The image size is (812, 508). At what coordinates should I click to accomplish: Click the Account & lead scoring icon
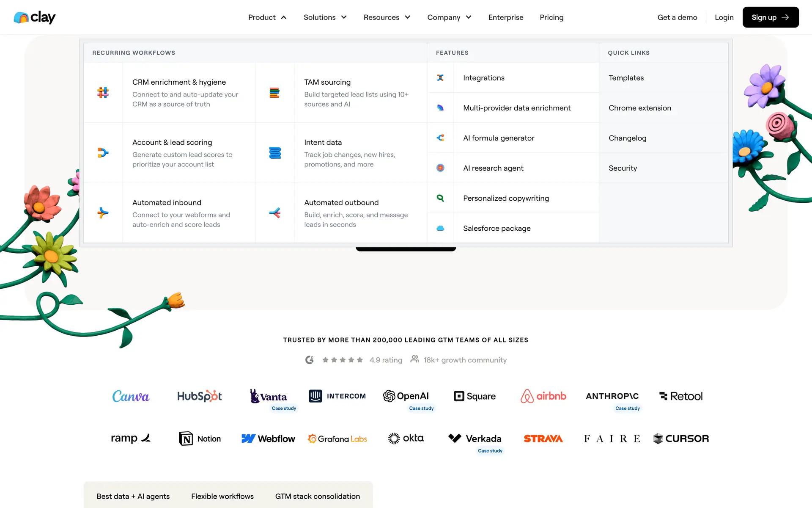[103, 153]
